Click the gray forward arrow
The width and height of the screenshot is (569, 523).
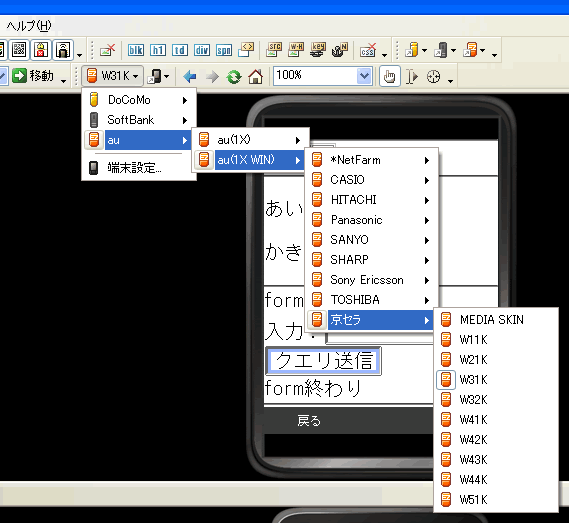point(212,77)
